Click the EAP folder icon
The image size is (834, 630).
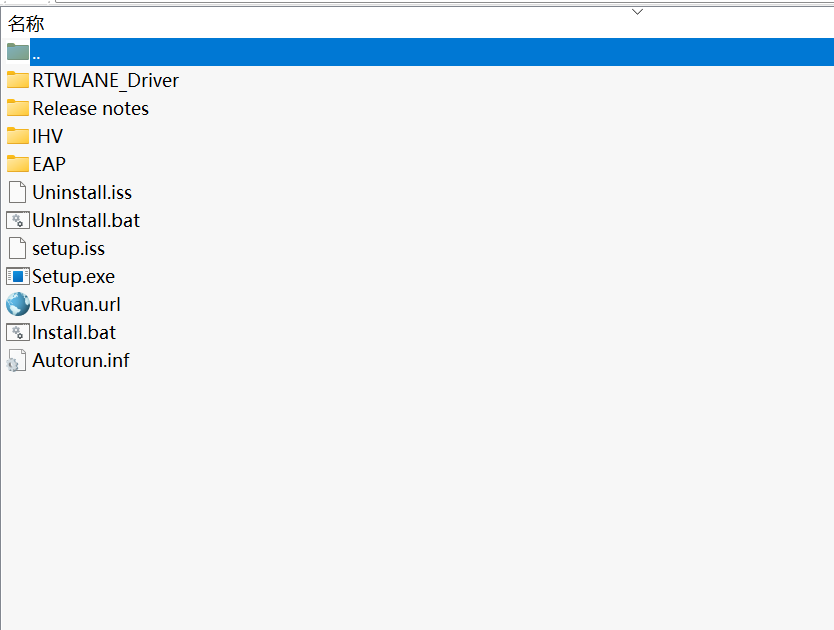[16, 164]
